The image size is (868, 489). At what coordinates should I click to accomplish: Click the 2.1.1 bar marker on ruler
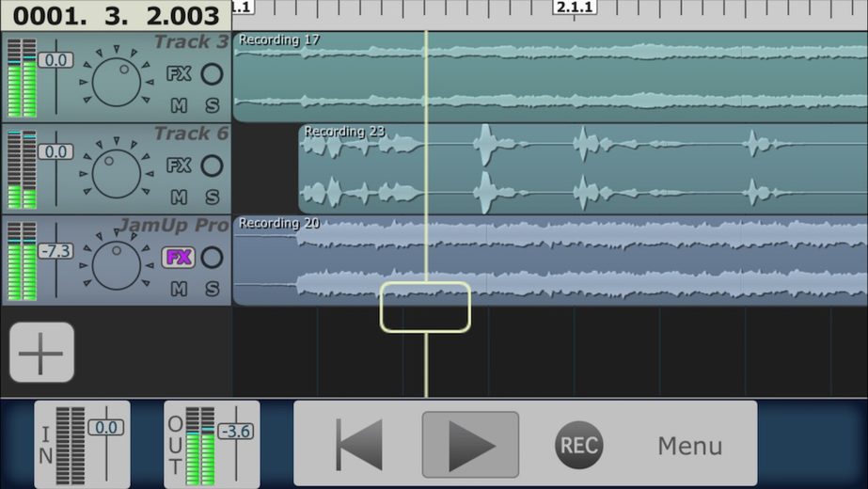(x=575, y=8)
